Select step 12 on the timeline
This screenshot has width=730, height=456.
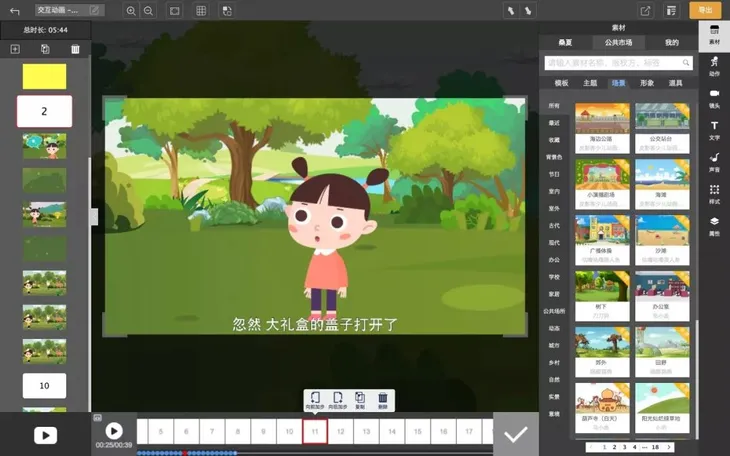click(x=341, y=431)
